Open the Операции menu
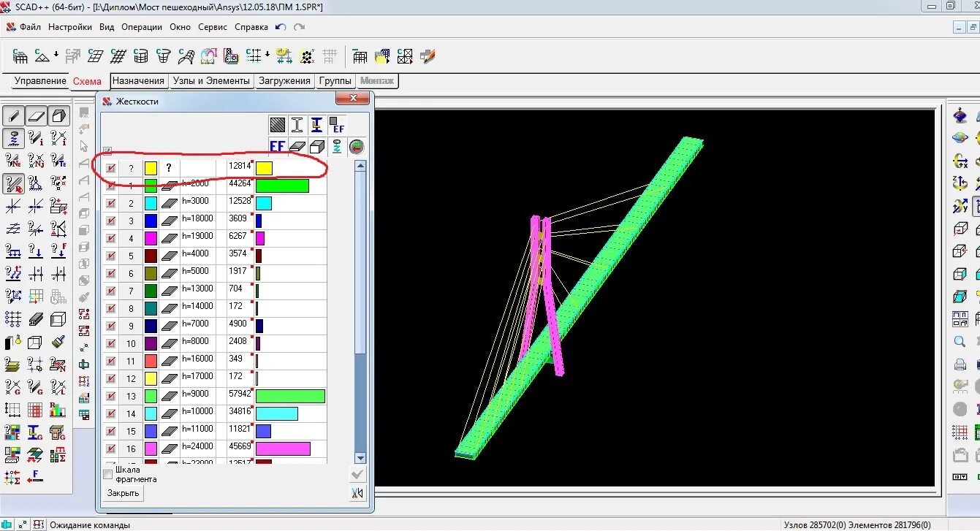This screenshot has width=980, height=531. tap(142, 27)
